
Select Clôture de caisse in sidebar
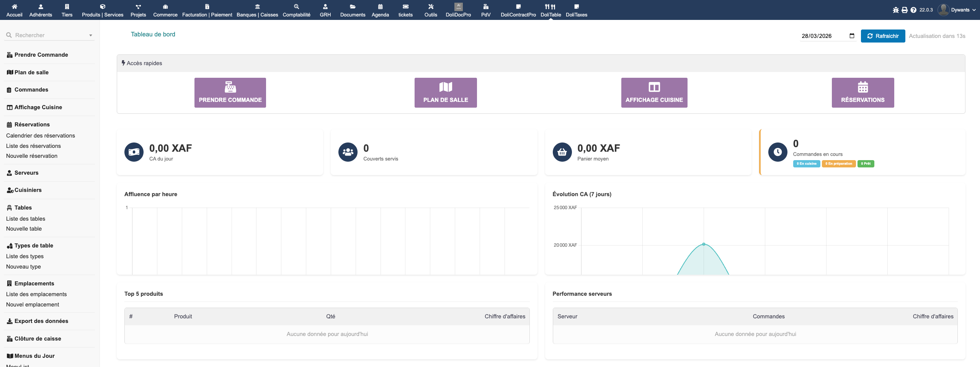click(x=38, y=339)
